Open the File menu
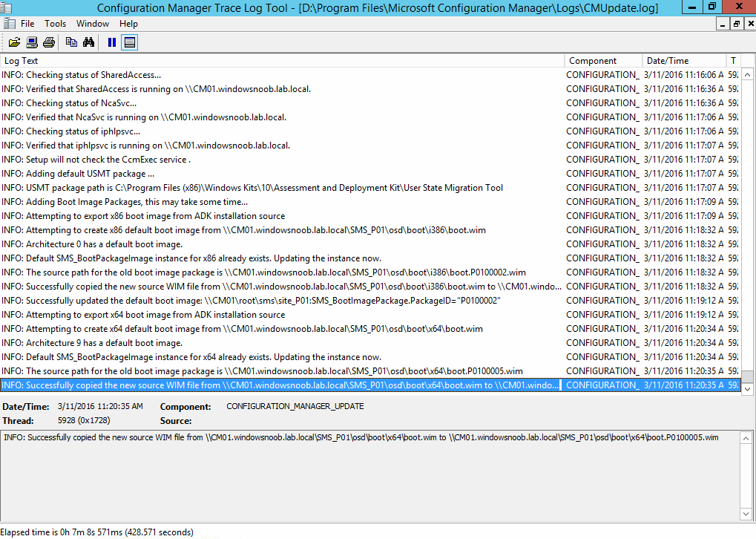Screen dimensions: 756x539 tap(27, 24)
